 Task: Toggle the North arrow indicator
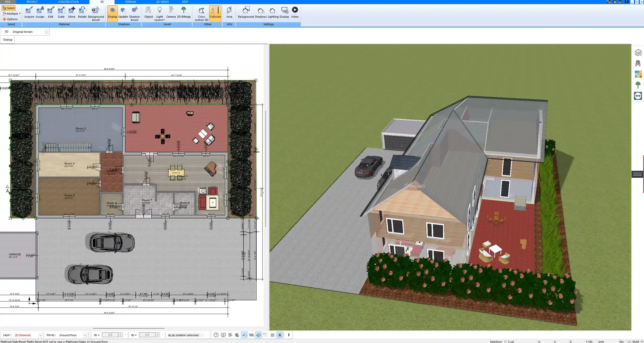pos(280,335)
